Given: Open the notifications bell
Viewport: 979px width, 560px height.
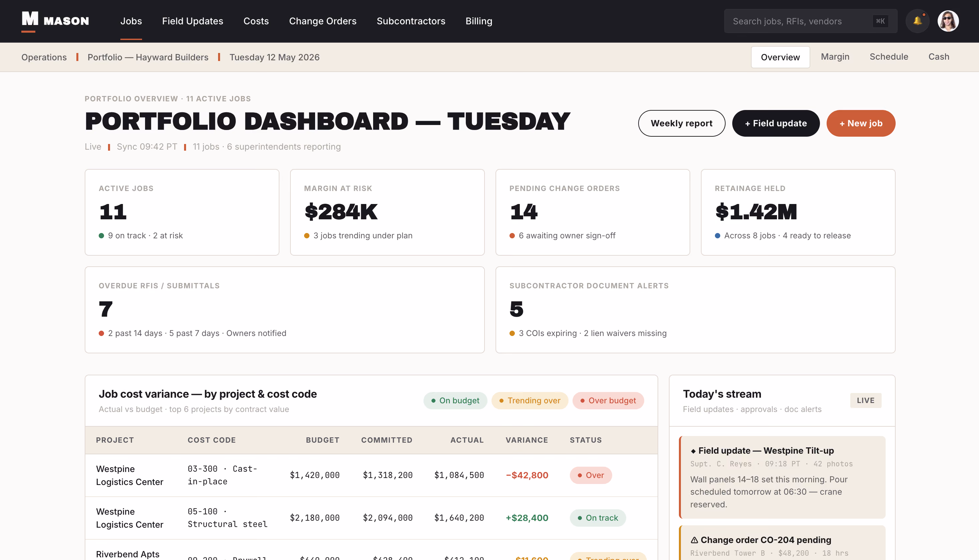Looking at the screenshot, I should [x=917, y=21].
